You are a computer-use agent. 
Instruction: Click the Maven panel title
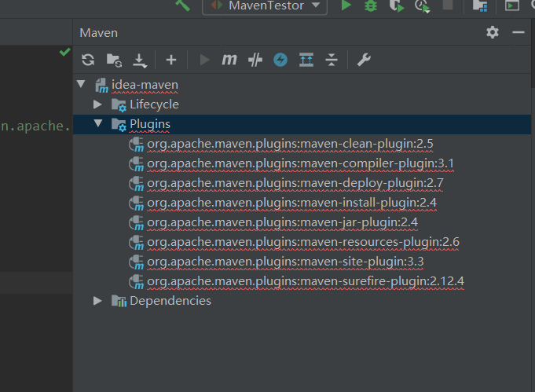click(x=99, y=33)
